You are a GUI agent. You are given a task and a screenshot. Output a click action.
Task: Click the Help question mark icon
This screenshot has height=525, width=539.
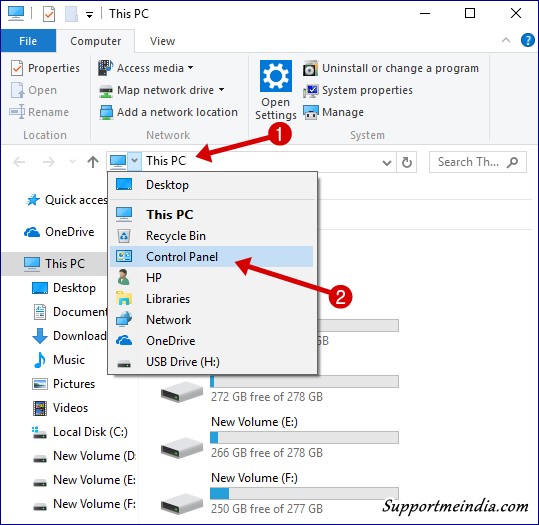coord(527,41)
